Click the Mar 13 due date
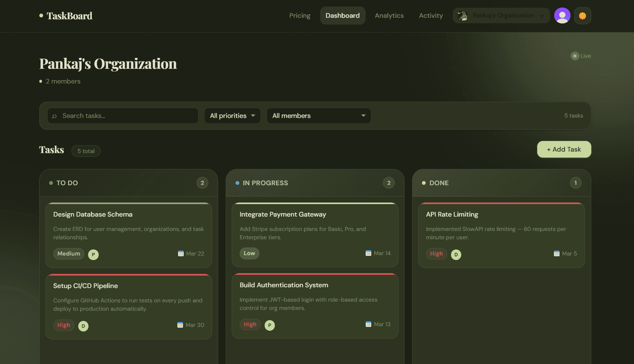 click(x=382, y=324)
